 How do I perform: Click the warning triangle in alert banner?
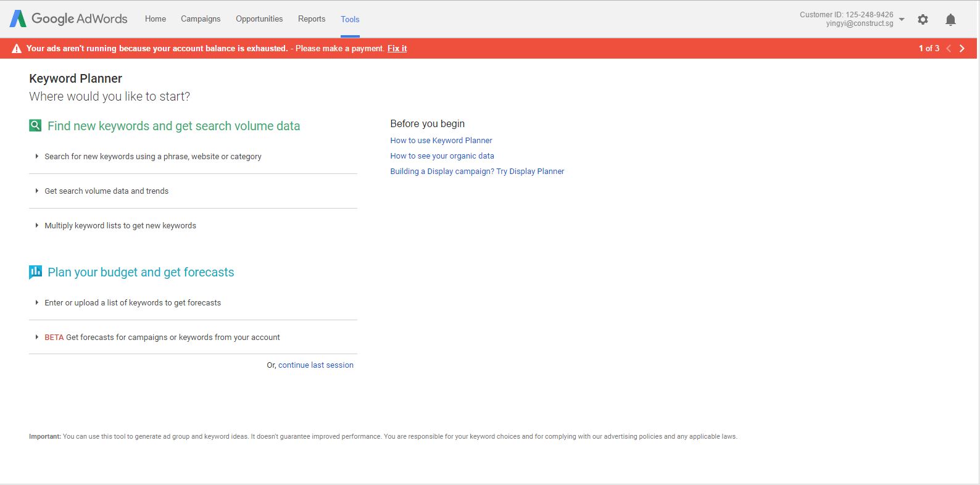click(17, 49)
